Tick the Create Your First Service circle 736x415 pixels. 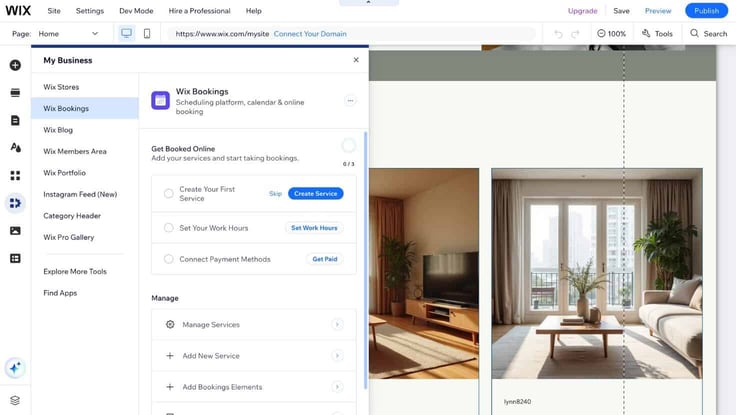coord(169,193)
